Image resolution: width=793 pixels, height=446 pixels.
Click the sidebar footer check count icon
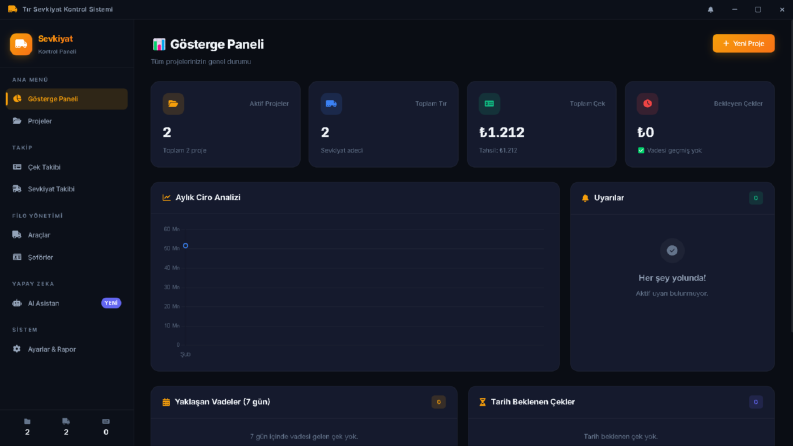pyautogui.click(x=106, y=421)
